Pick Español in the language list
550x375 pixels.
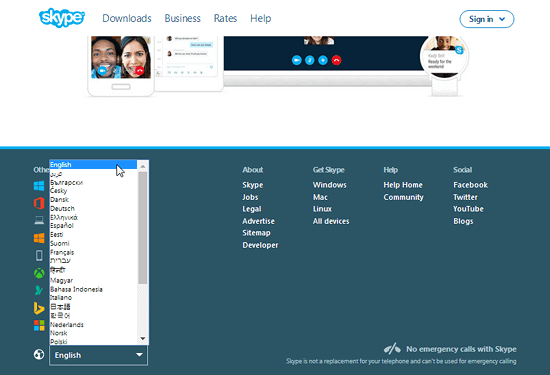pos(93,226)
